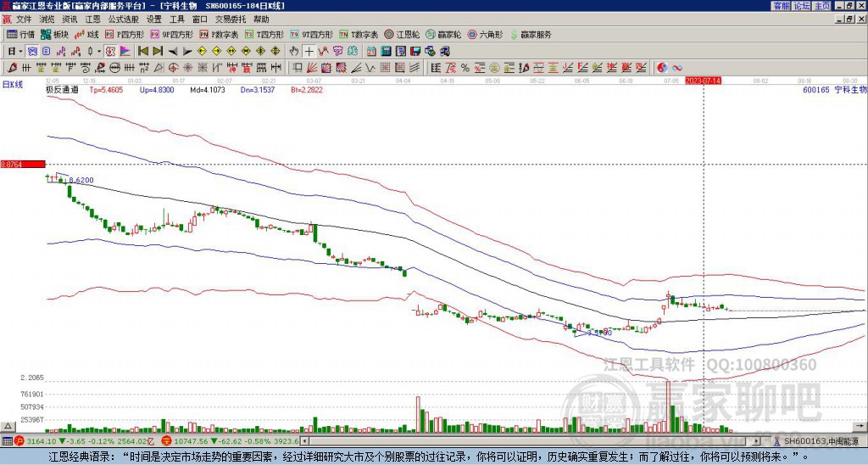This screenshot has width=868, height=465.
Task: Click the red wave peak-marker icon
Action: pos(323,51)
